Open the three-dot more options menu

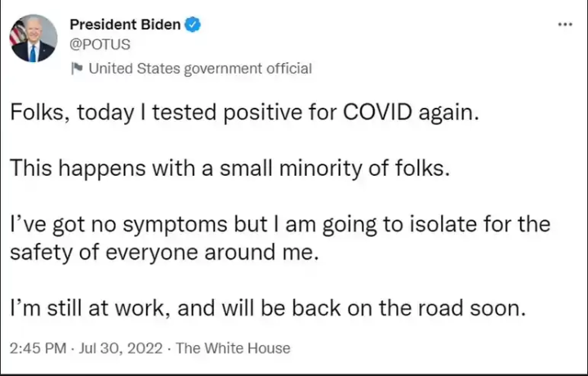(564, 25)
